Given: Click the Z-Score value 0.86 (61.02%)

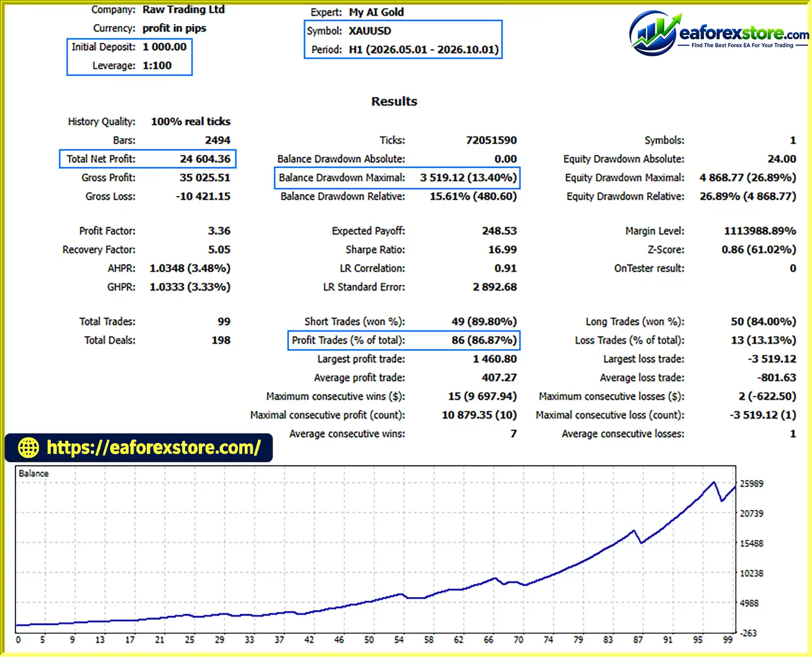Looking at the screenshot, I should click(759, 250).
